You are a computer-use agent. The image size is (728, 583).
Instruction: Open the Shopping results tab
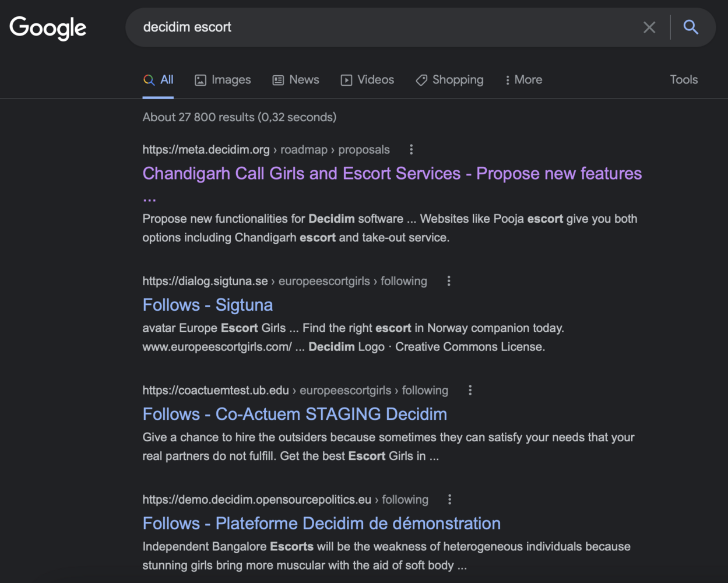449,80
